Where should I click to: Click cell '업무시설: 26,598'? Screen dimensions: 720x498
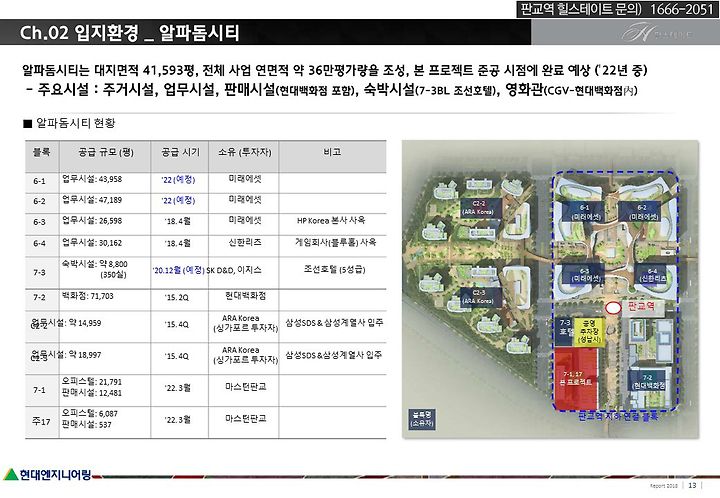point(92,221)
